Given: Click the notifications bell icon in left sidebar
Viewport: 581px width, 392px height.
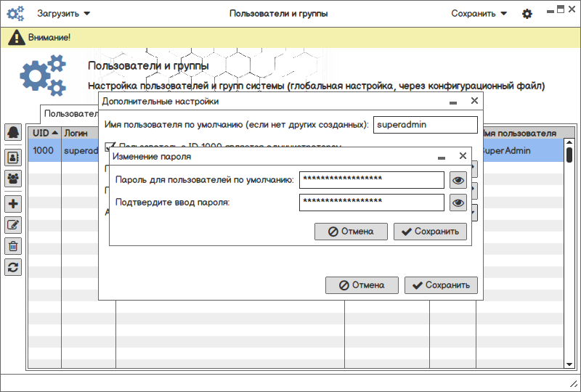Looking at the screenshot, I should (x=13, y=132).
